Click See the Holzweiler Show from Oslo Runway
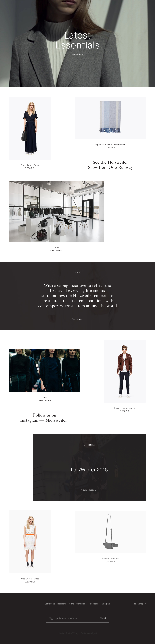This screenshot has width=155, height=644. click(x=110, y=165)
